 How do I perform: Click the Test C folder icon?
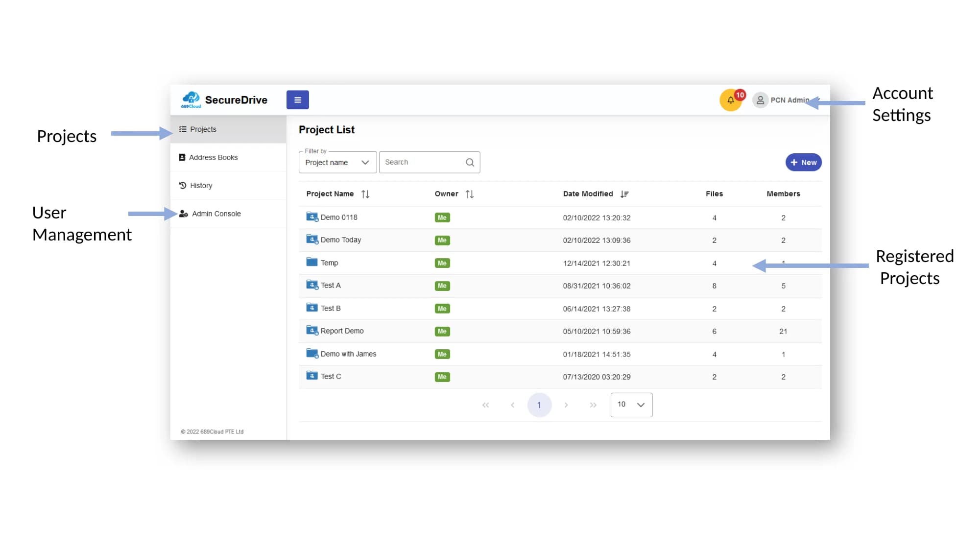click(312, 376)
